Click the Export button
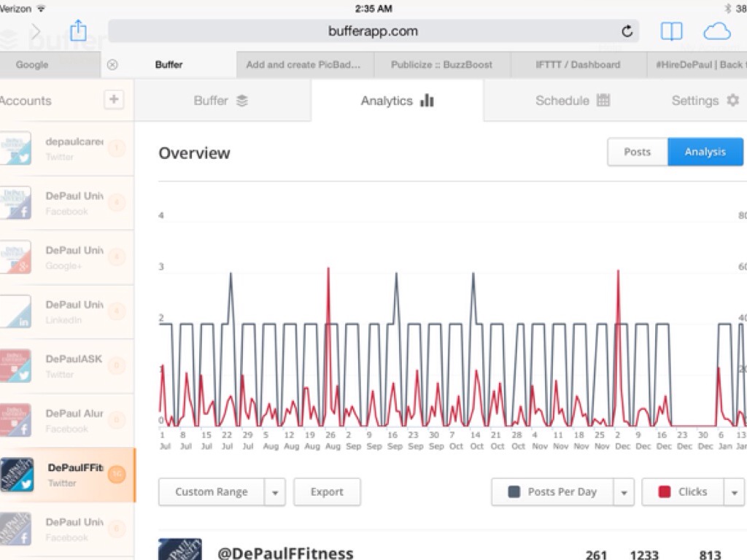The width and height of the screenshot is (747, 560). click(327, 492)
